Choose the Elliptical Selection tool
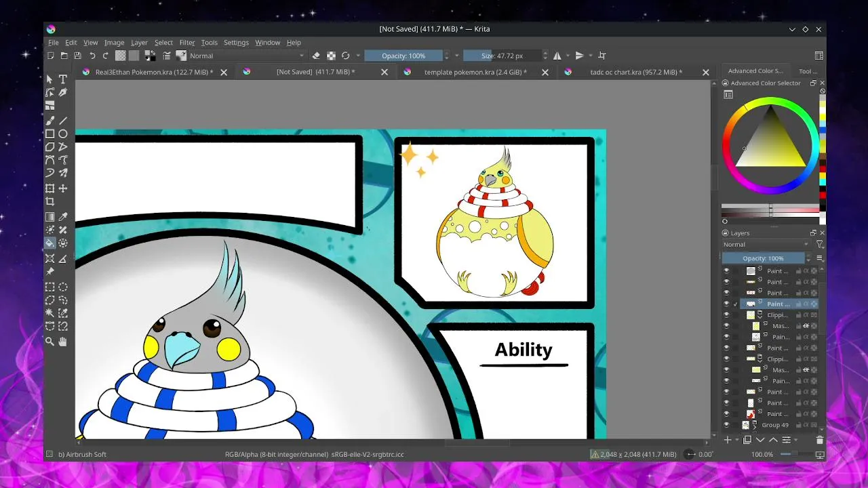Image resolution: width=868 pixels, height=488 pixels. click(x=63, y=287)
